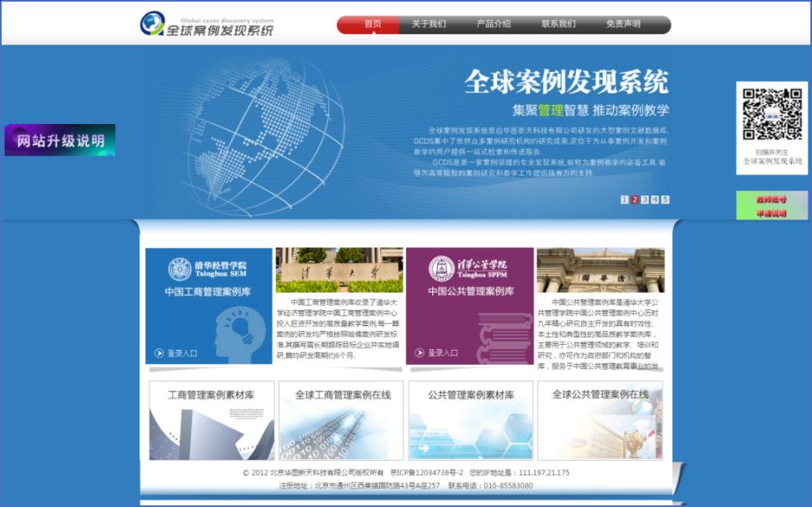Click the Tsinghua SEM school emblem
The image size is (812, 507).
180,269
